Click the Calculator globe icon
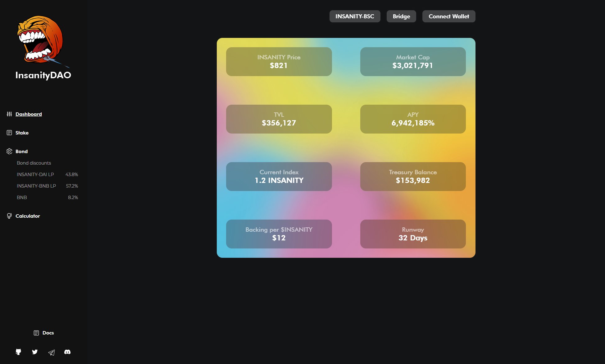Image resolution: width=605 pixels, height=364 pixels. (9, 216)
